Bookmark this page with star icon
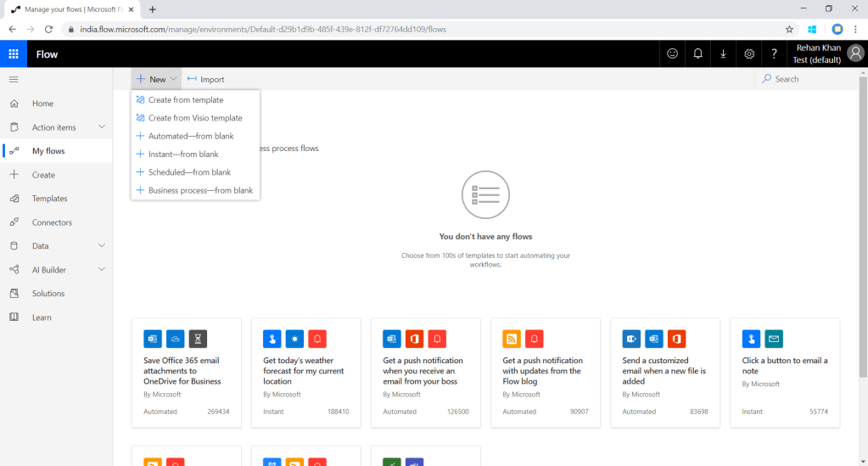The height and width of the screenshot is (466, 868). point(789,29)
